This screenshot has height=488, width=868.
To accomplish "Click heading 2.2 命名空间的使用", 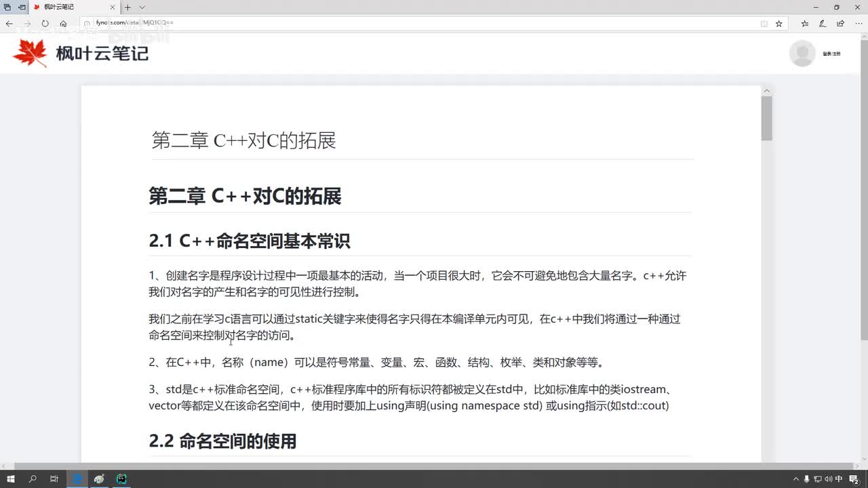I will pos(222,441).
